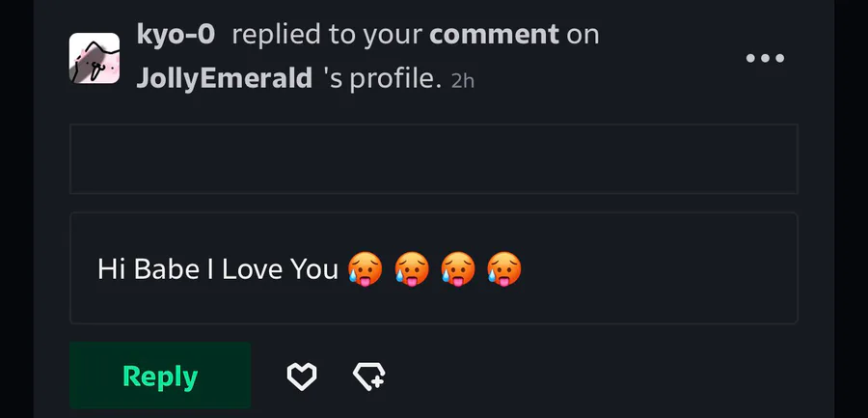
Task: Click the "Hi Babe I Love You" text
Action: (x=217, y=269)
